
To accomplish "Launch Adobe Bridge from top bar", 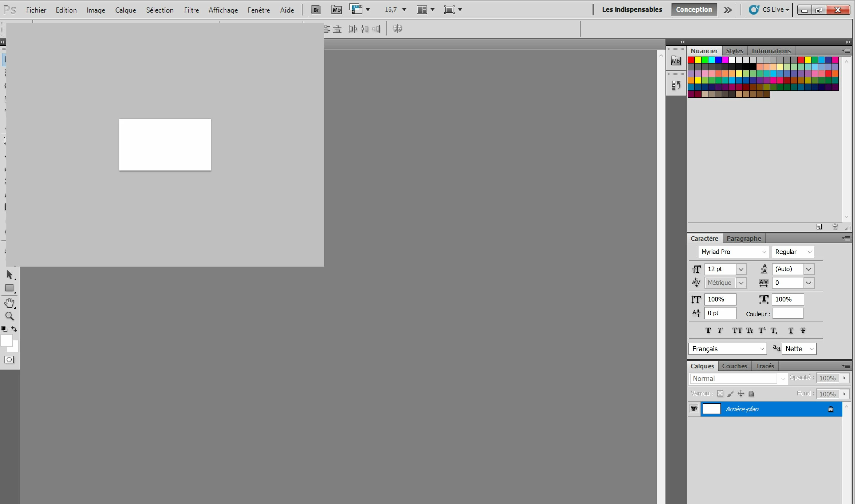I will [316, 10].
